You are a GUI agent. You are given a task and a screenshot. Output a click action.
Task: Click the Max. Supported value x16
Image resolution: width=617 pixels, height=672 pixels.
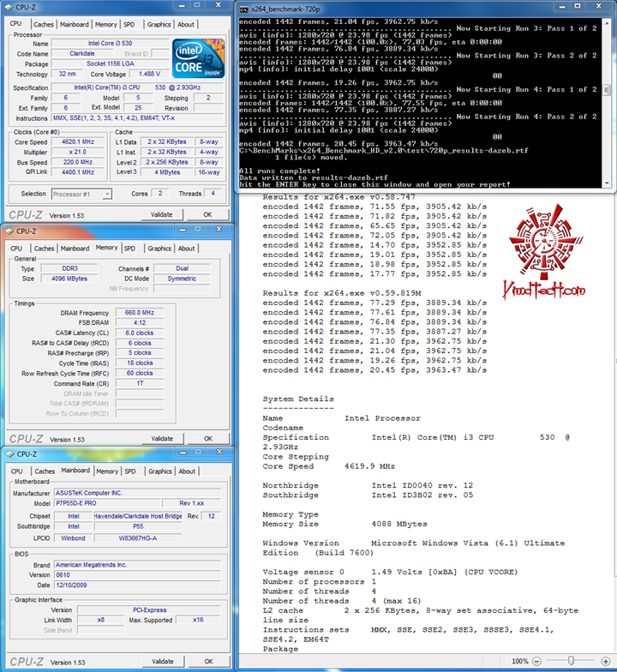[198, 620]
